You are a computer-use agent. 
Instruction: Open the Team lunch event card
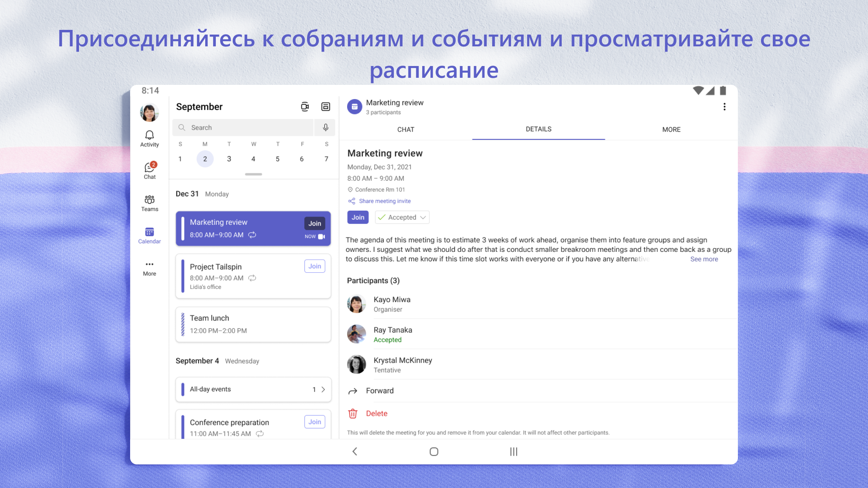tap(253, 325)
